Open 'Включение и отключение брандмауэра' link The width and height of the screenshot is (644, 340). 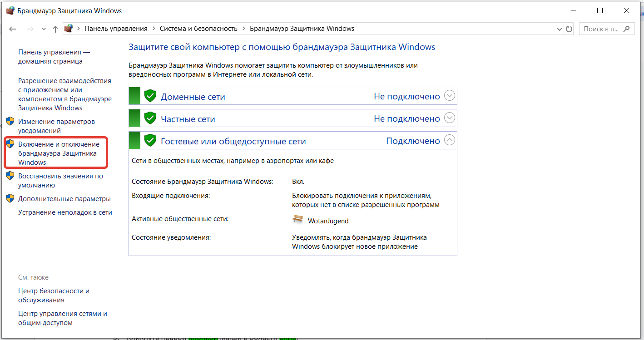point(59,153)
